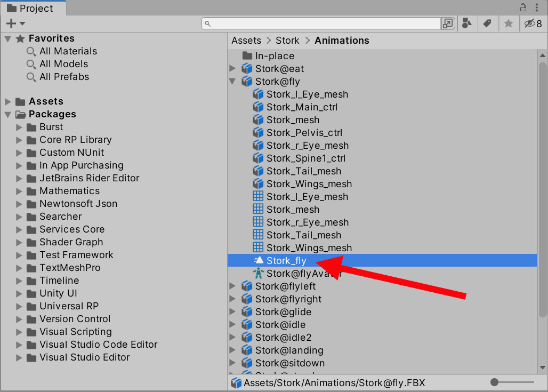Open the Create (+) dropdown menu
The image size is (548, 392).
click(16, 23)
